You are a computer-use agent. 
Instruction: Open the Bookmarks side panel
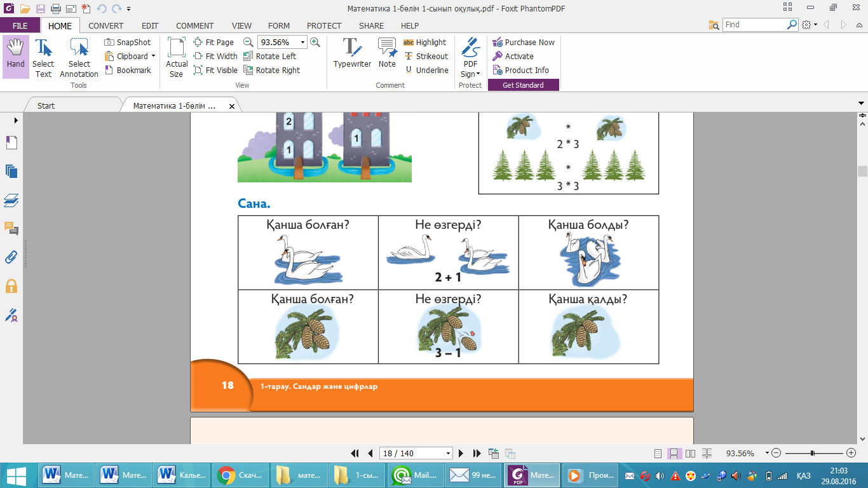pyautogui.click(x=11, y=143)
